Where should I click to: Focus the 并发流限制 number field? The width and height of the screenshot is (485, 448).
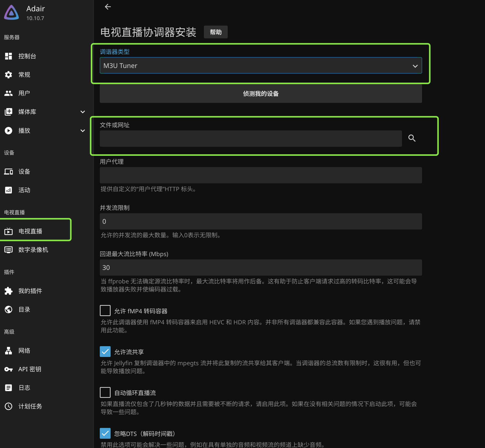[261, 221]
